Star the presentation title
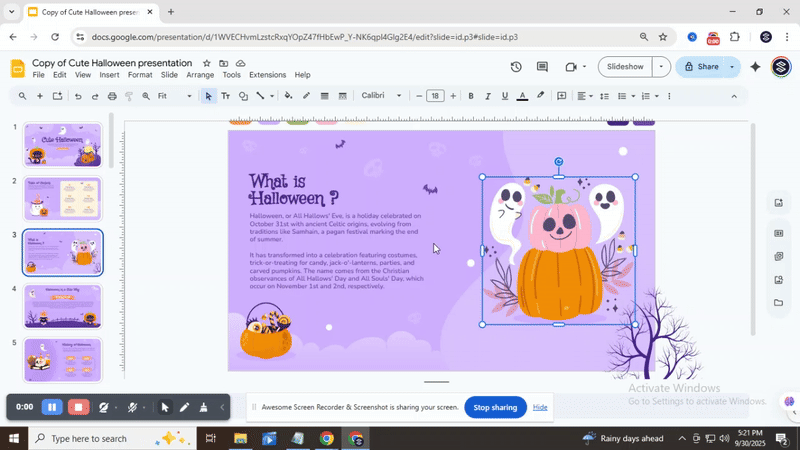 click(207, 62)
